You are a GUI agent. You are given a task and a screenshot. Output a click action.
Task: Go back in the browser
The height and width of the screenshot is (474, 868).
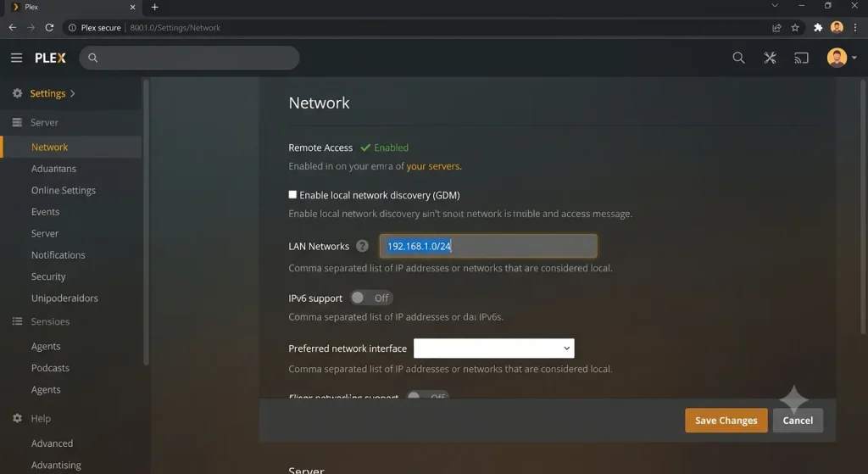pos(12,27)
